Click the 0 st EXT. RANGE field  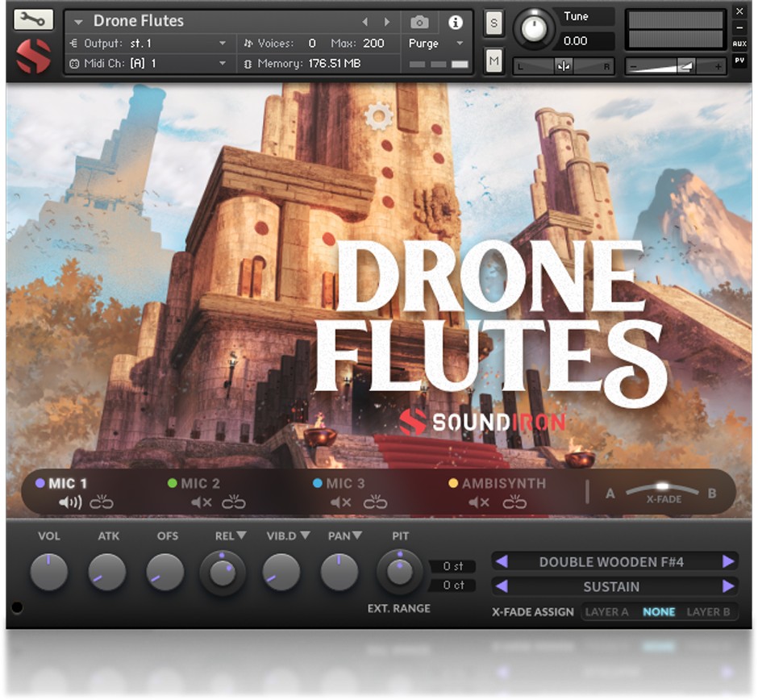coord(453,567)
